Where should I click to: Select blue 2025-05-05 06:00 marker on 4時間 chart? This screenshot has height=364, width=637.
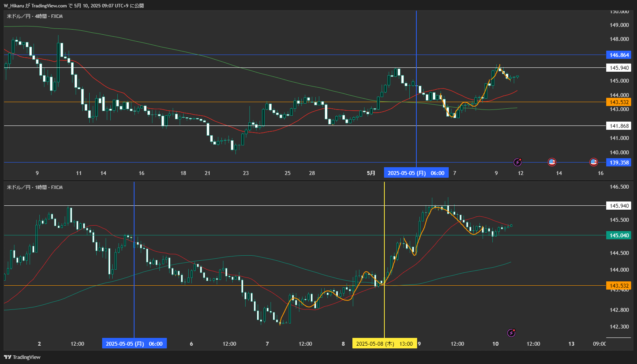[416, 173]
